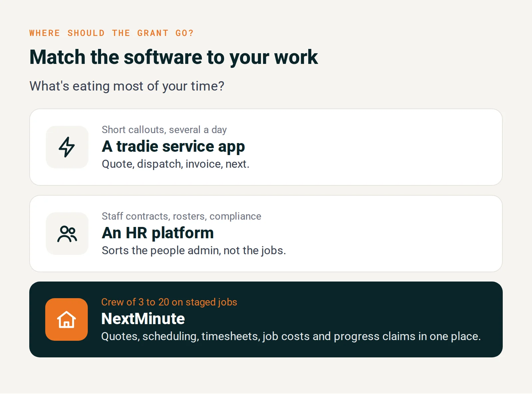This screenshot has width=532, height=394.
Task: Click 'Crew of 3 to 20 on staged jobs'
Action: click(x=169, y=302)
